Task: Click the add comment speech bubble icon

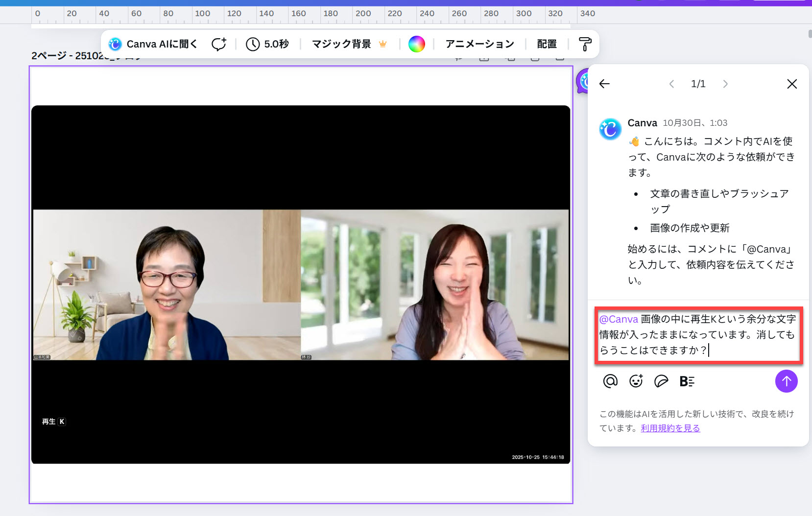Action: 219,44
